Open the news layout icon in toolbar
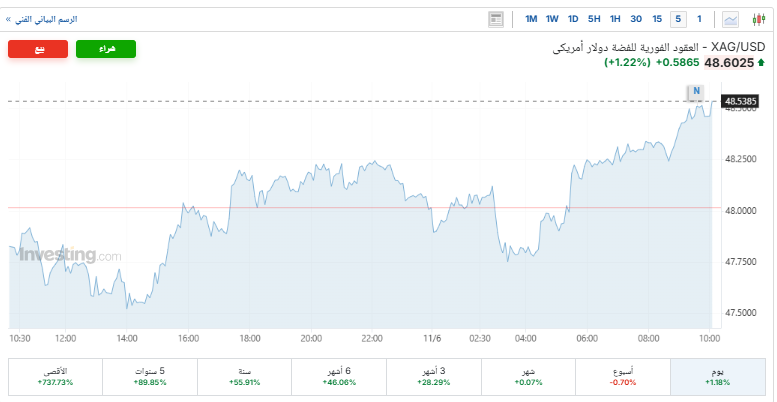Screen dimensions: 777x402 pyautogui.click(x=497, y=19)
